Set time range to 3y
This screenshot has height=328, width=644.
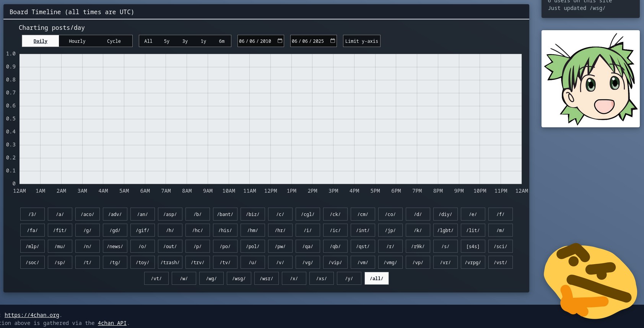click(x=185, y=41)
